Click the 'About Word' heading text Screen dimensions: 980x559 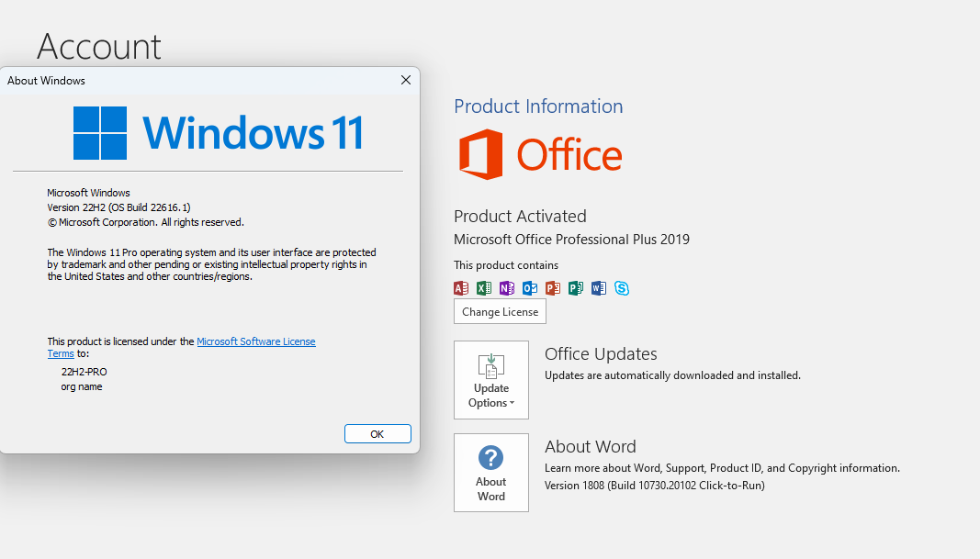click(590, 447)
